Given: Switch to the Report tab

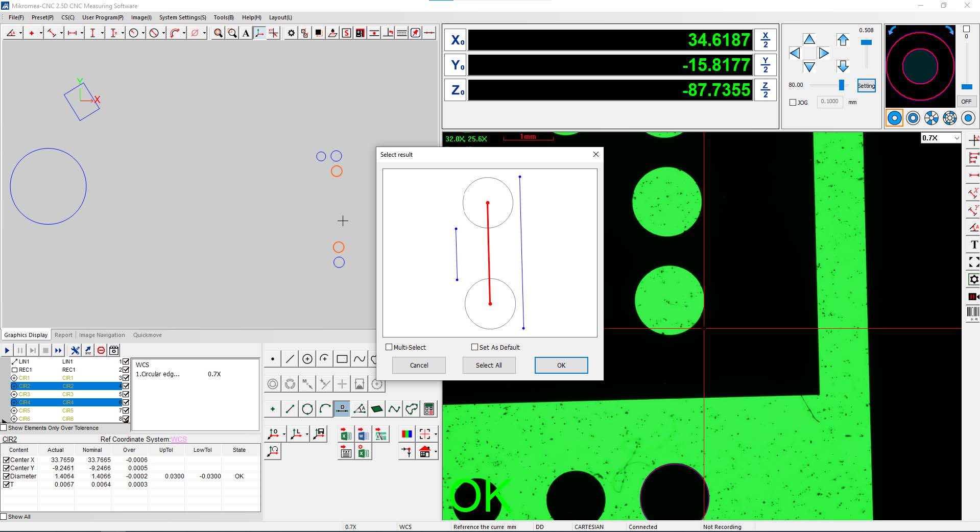Looking at the screenshot, I should tap(63, 335).
